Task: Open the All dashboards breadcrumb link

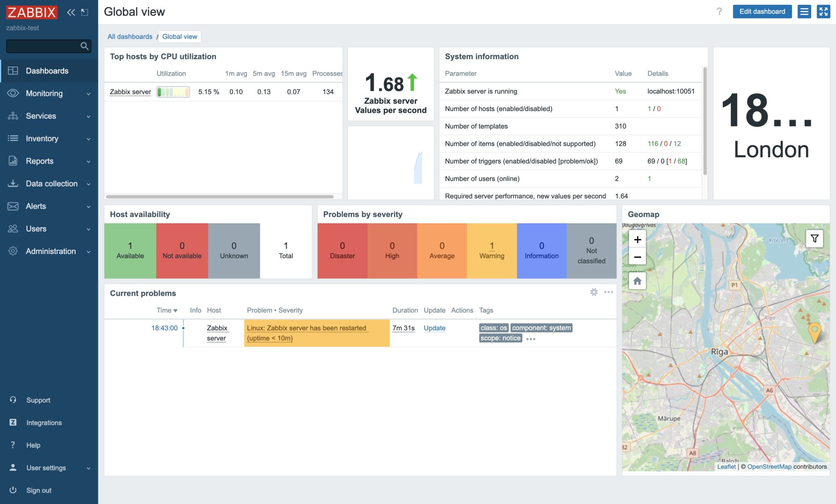Action: 130,36
